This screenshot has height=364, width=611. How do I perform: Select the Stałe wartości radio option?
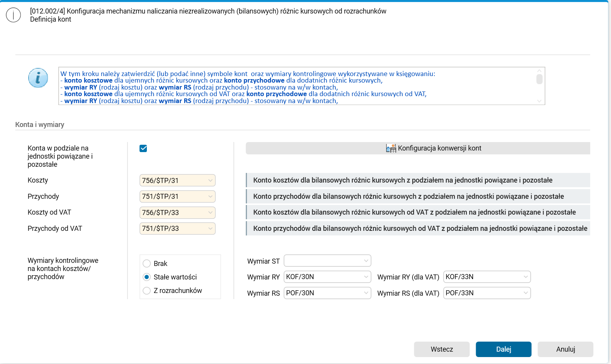point(147,277)
